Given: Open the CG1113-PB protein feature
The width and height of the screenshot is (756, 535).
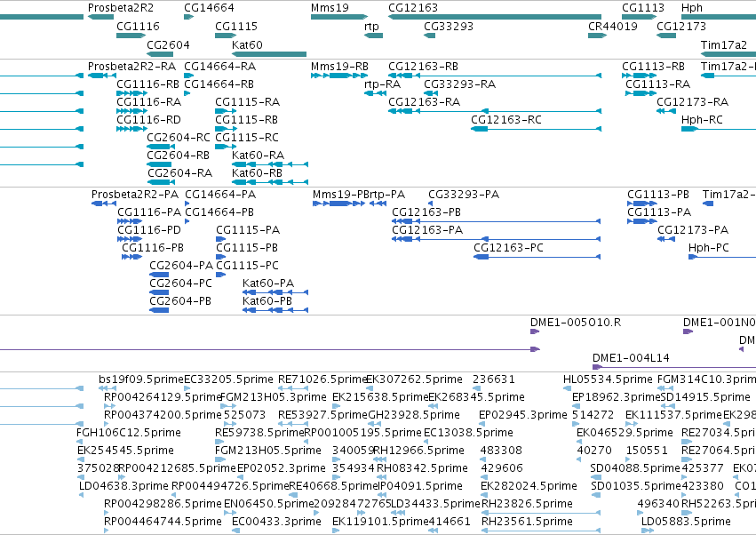Looking at the screenshot, I should (x=642, y=204).
